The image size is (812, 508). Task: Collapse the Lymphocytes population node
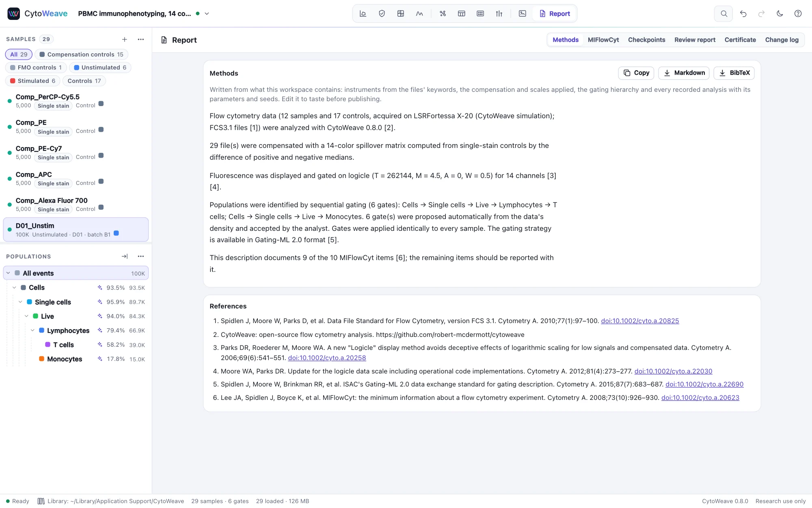tap(32, 330)
